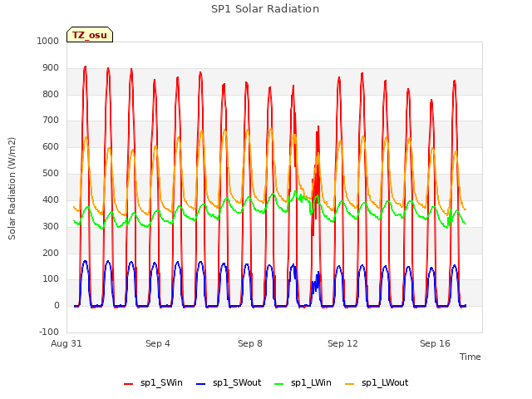Image resolution: width=532 pixels, height=399 pixels.
Task: Click the Solar Radiation (W/m2) axis title
Action: point(12,189)
